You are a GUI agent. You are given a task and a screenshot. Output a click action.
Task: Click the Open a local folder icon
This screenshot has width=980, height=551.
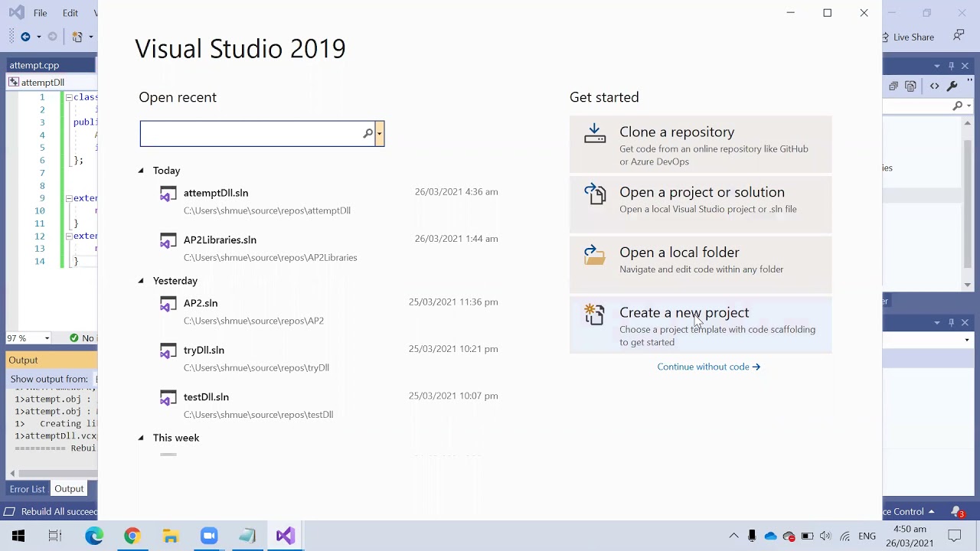pos(595,255)
